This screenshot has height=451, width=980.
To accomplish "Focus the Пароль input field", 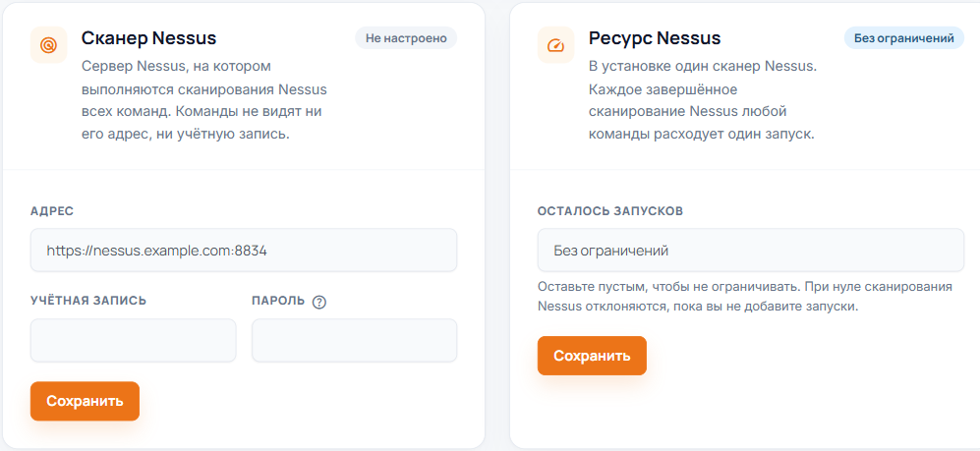I will coord(355,340).
